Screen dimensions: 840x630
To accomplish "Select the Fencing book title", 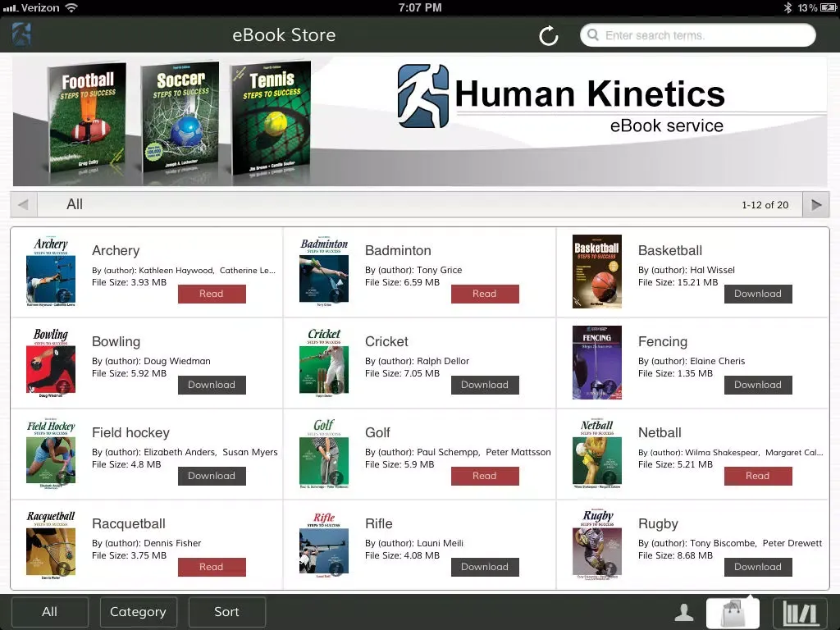I will click(663, 342).
